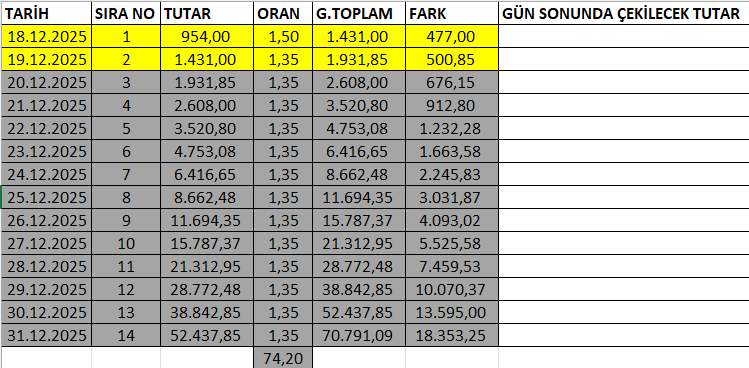Select the ORAN cell 1,50
Screen dimensions: 749x368
283,36
